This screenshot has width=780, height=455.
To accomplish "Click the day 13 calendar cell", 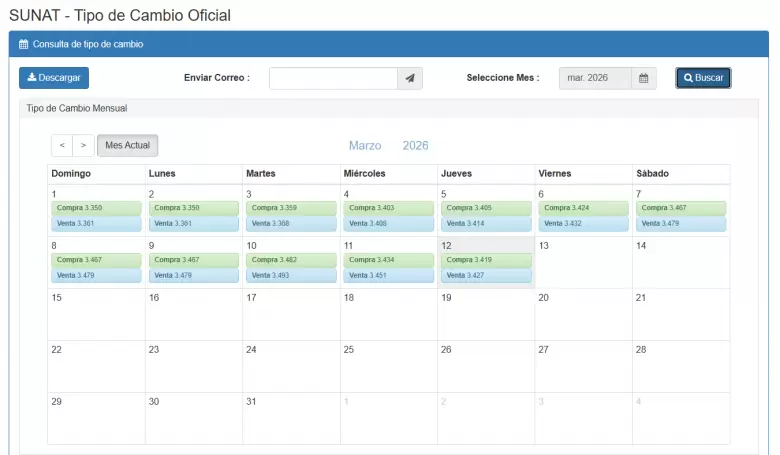I will (x=583, y=262).
